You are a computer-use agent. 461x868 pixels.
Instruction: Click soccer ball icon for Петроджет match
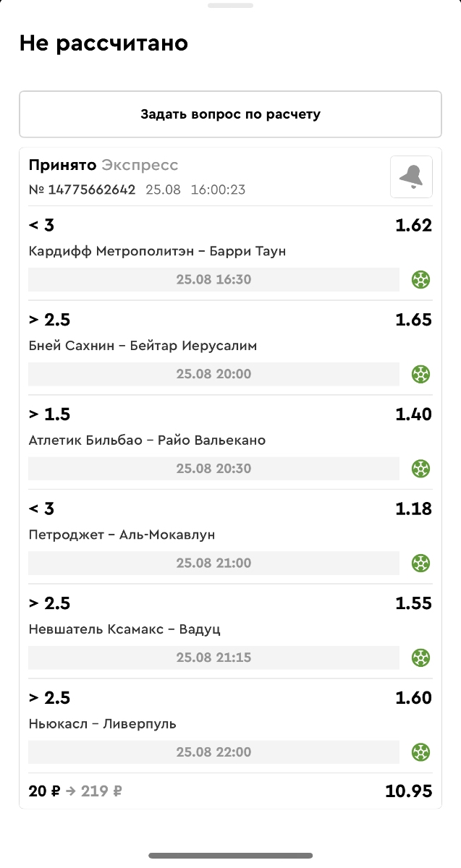[x=421, y=563]
